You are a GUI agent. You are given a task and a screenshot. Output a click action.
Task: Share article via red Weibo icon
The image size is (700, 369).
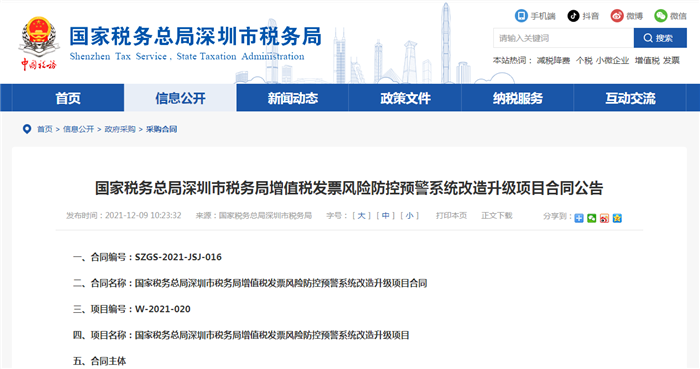[604, 218]
